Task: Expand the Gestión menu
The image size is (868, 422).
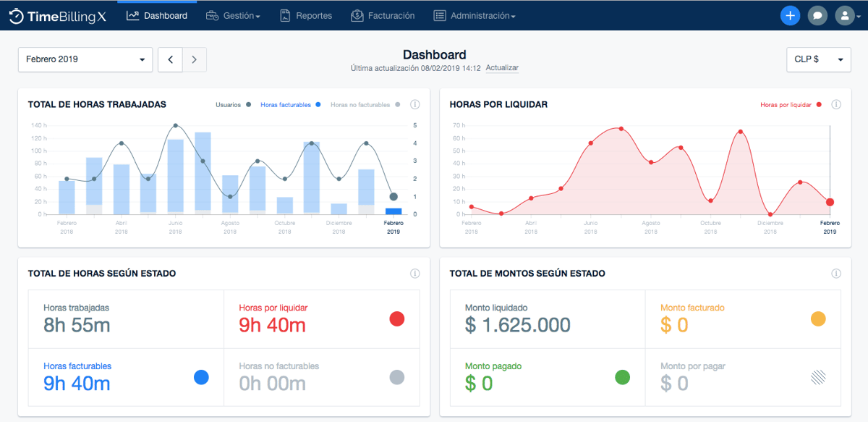Action: [x=233, y=16]
